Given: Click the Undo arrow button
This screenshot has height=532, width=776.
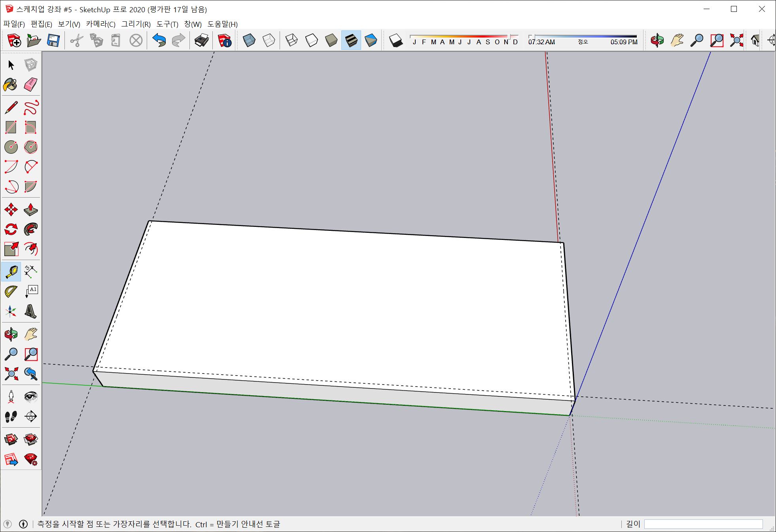Looking at the screenshot, I should click(x=159, y=40).
